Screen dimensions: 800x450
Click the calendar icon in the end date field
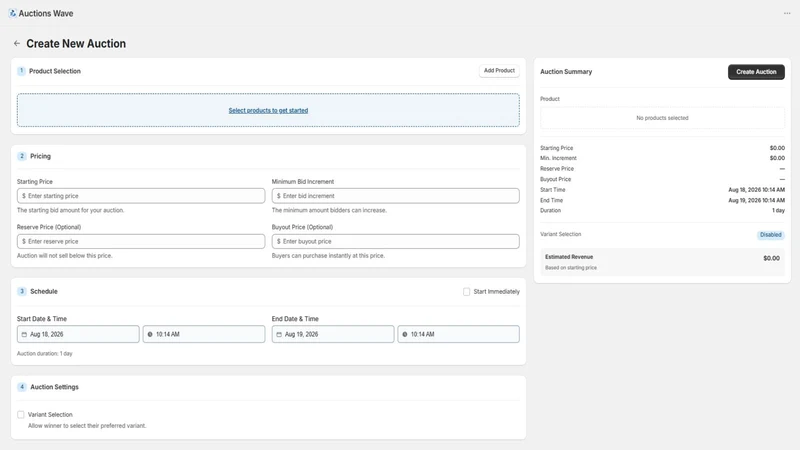tap(279, 335)
